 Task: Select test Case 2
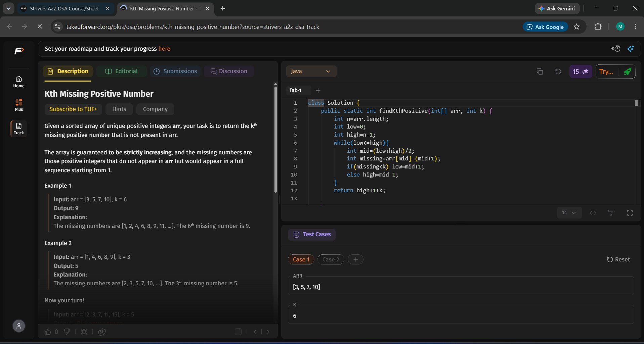pos(331,259)
